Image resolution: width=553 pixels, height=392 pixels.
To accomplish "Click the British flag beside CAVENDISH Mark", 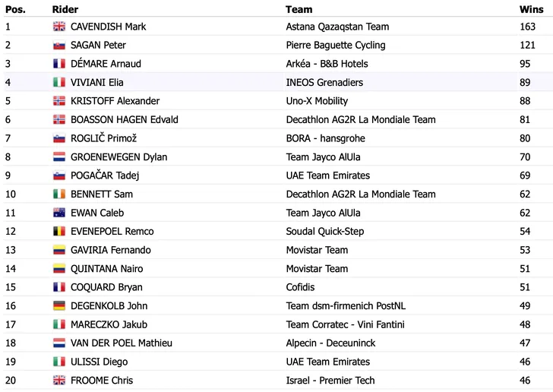I will click(x=59, y=27).
